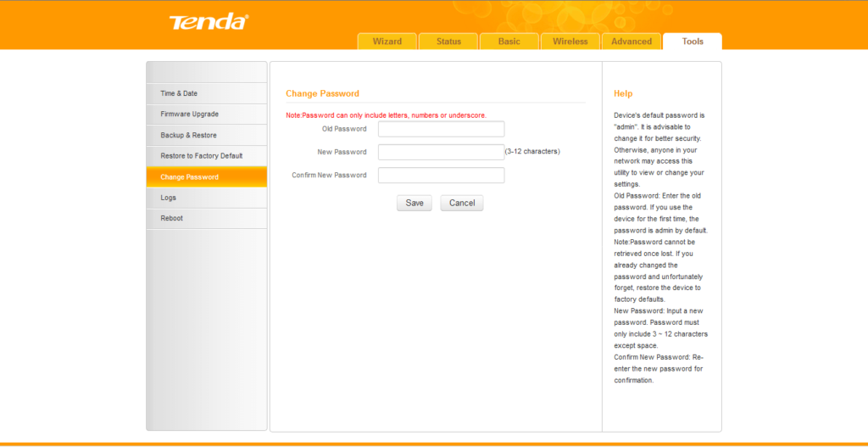
Task: Click the Tenda logo
Action: (x=208, y=22)
